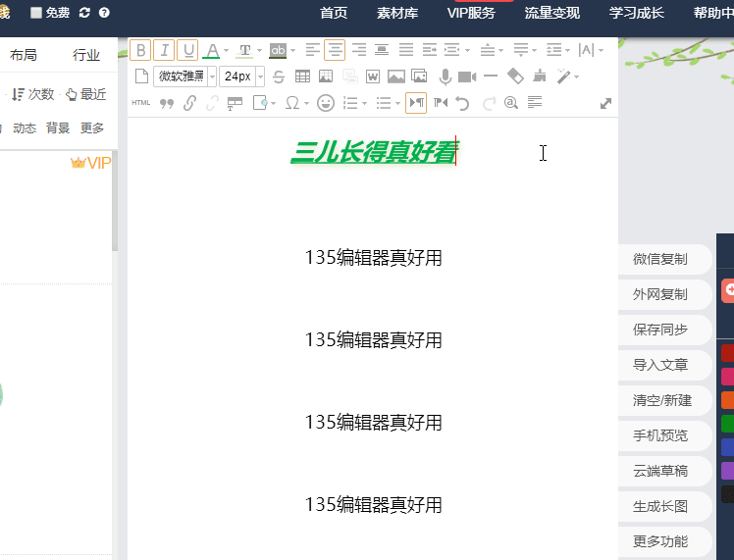Click the 手机预览 button

(x=659, y=435)
